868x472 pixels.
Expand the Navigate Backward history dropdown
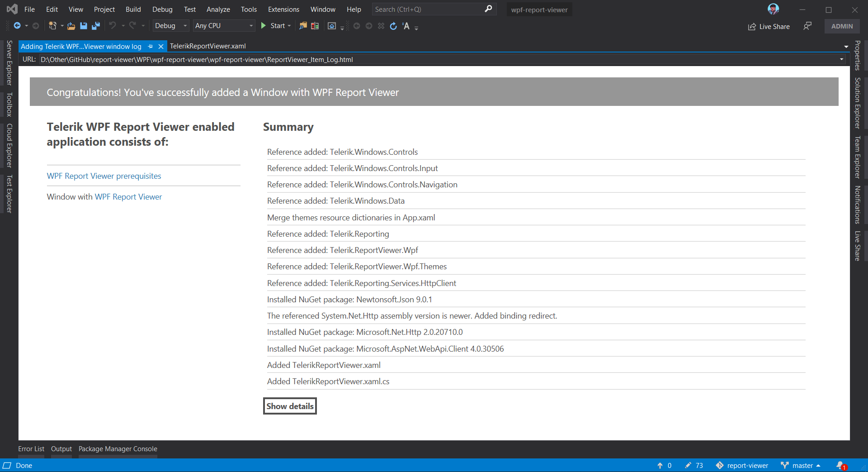(26, 26)
